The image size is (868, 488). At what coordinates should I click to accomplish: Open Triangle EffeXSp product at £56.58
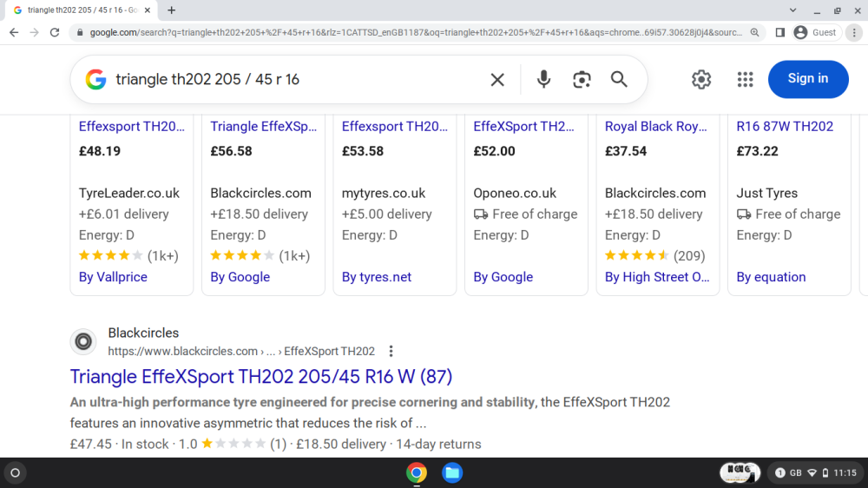tap(264, 126)
